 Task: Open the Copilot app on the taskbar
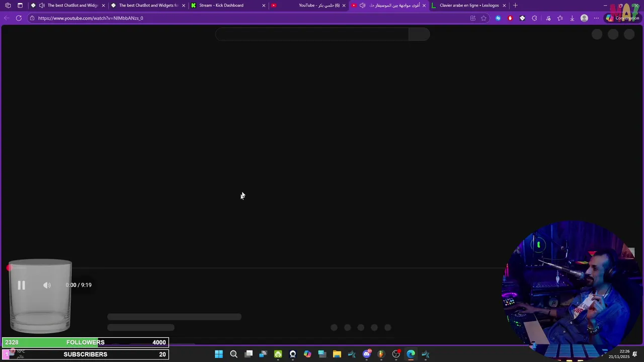[x=307, y=354]
